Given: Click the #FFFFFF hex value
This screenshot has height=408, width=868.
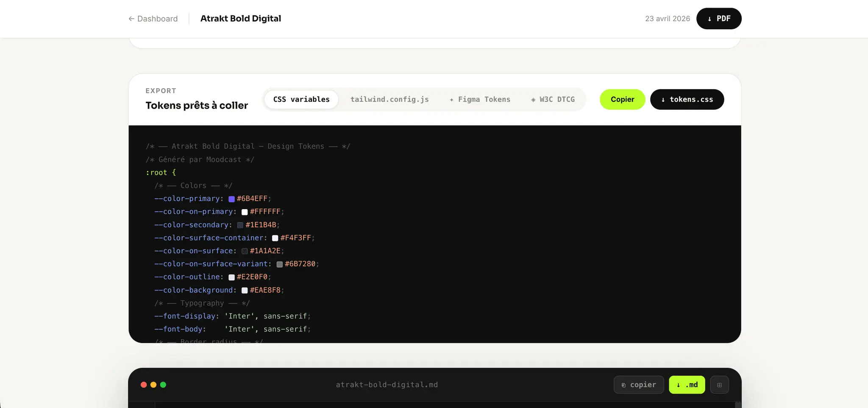Looking at the screenshot, I should [265, 212].
